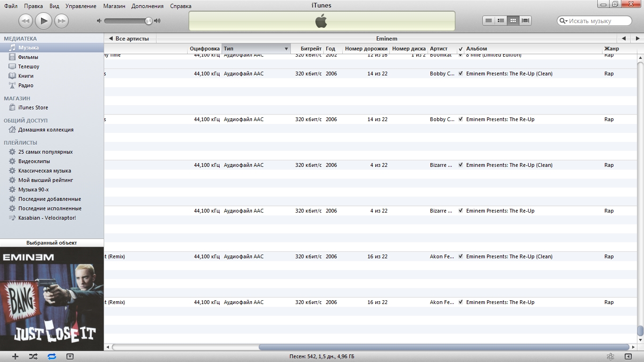Open the Вид menu

54,6
